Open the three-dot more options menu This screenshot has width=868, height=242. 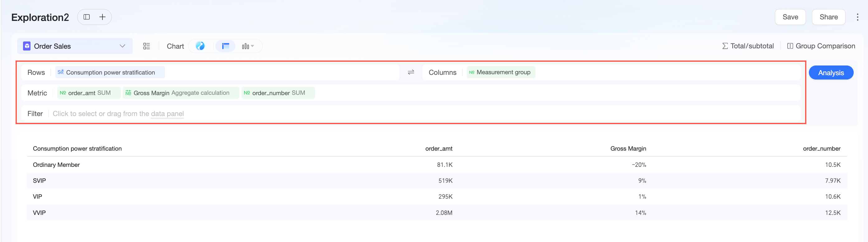(x=857, y=17)
